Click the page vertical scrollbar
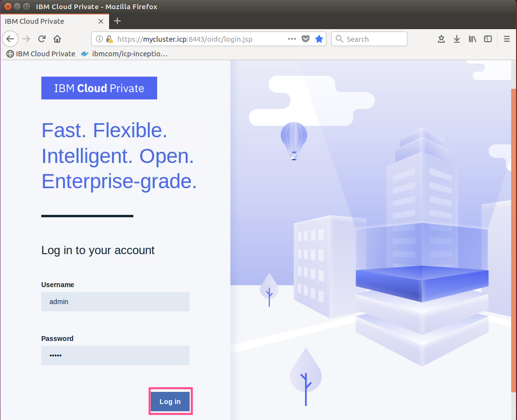The width and height of the screenshot is (517, 420). point(514,240)
